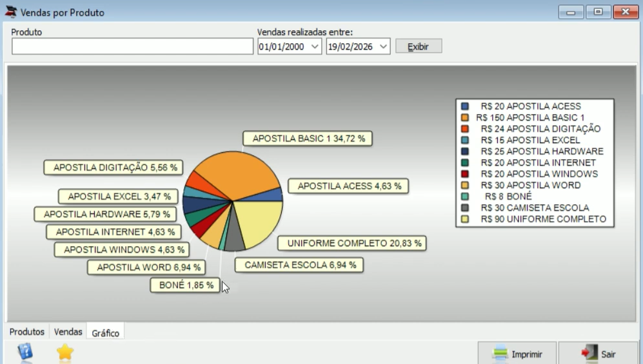The height and width of the screenshot is (364, 643).
Task: Click the BONÉ 1,85 % chart label
Action: (185, 285)
